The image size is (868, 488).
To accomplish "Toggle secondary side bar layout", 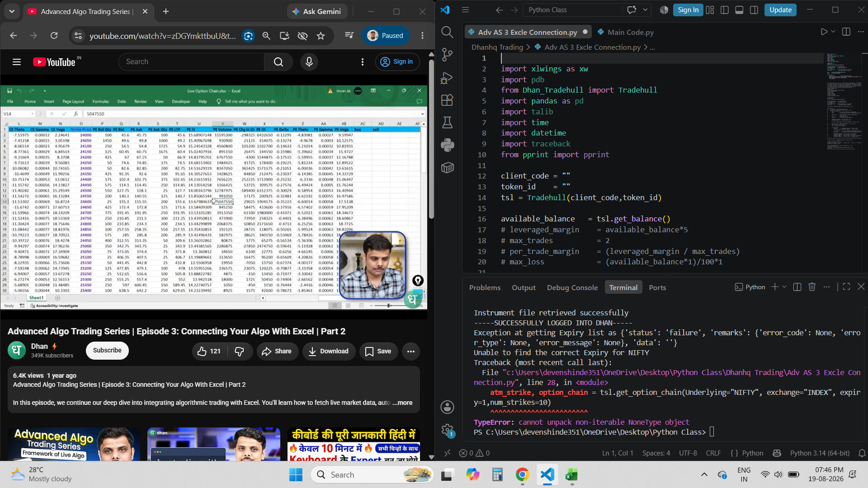I will 754,10.
